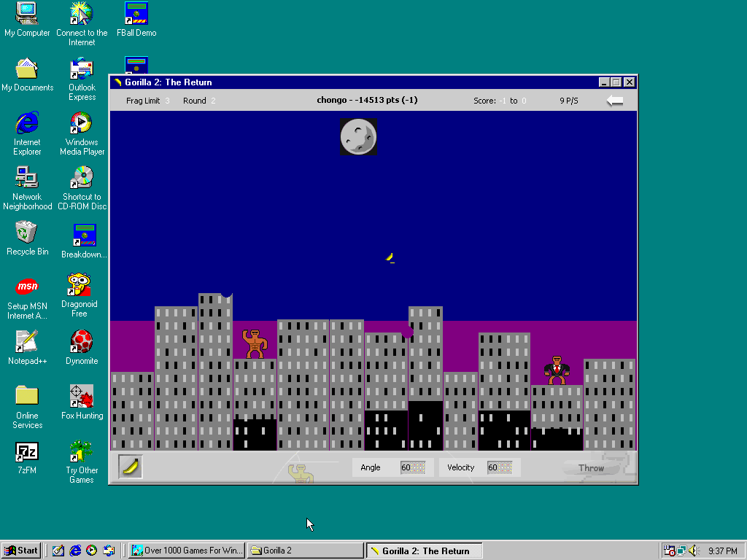Open Notepad++ desktop shortcut
This screenshot has width=747, height=560.
[x=27, y=342]
